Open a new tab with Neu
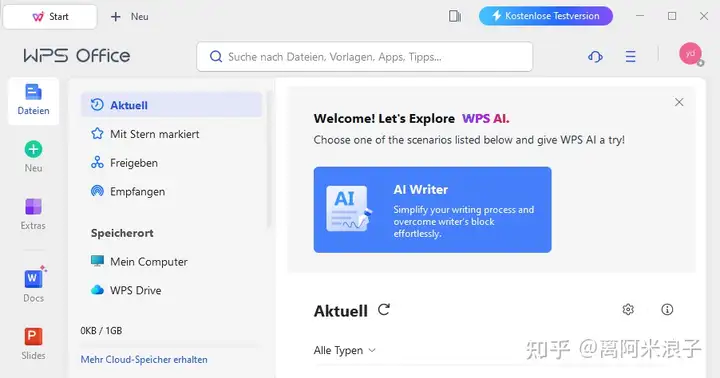720x378 pixels. (129, 17)
